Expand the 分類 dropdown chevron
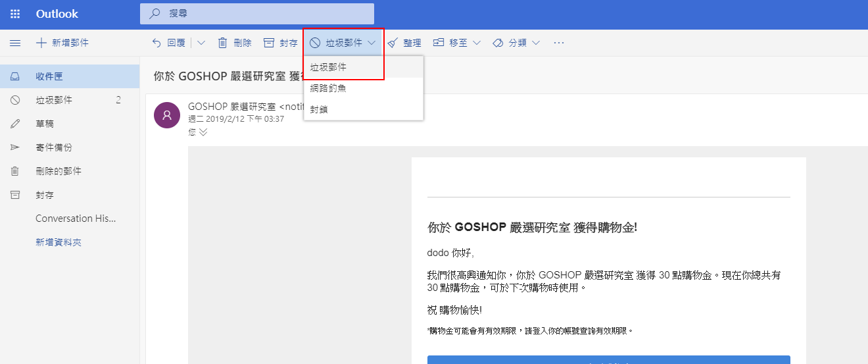The width and height of the screenshot is (868, 364). point(536,43)
